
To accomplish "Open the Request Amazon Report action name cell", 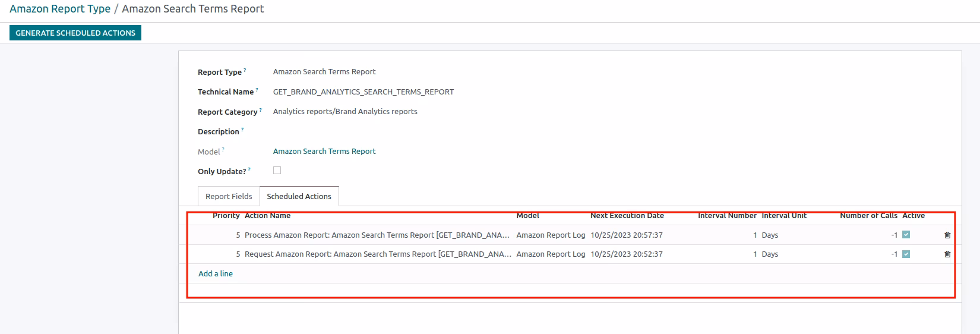I will tap(378, 254).
